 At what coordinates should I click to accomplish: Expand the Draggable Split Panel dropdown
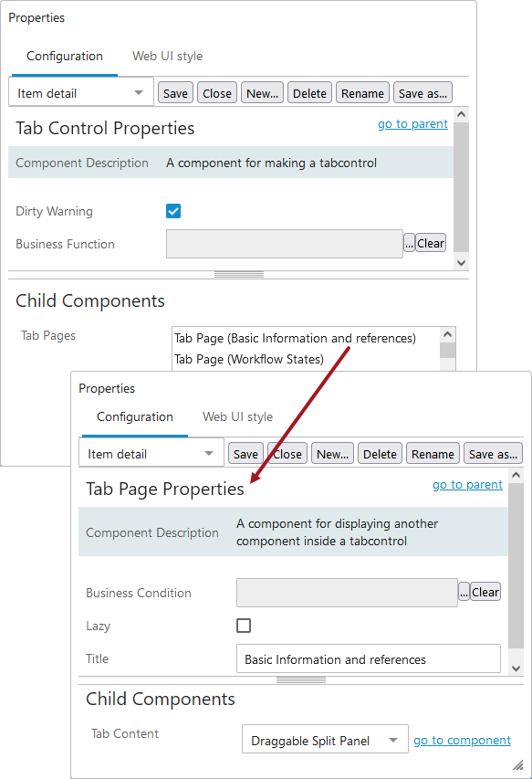325,741
